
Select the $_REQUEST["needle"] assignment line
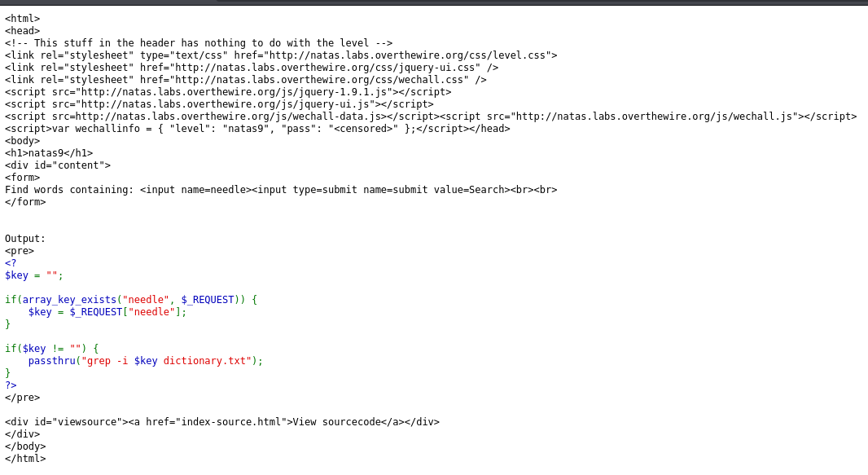click(107, 312)
